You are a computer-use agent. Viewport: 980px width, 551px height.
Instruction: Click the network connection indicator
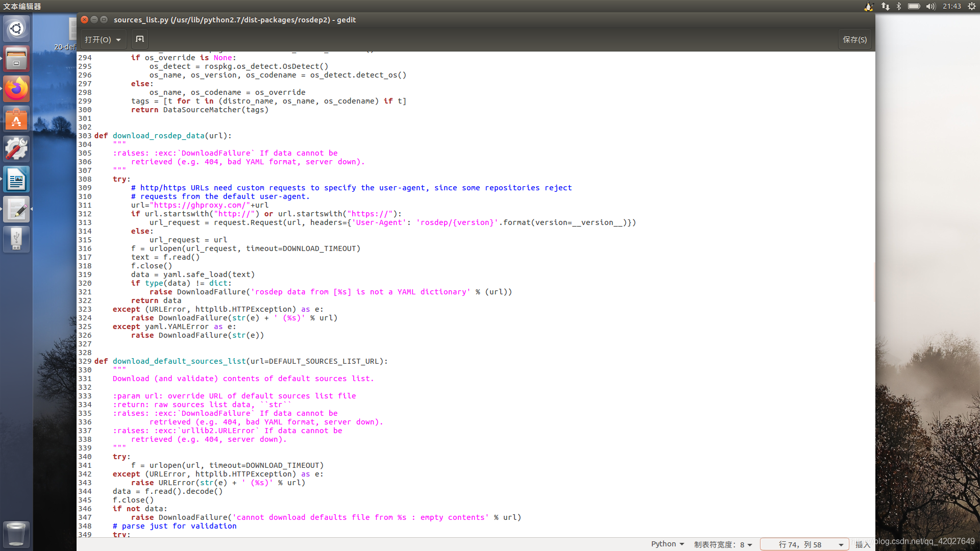[x=886, y=6]
